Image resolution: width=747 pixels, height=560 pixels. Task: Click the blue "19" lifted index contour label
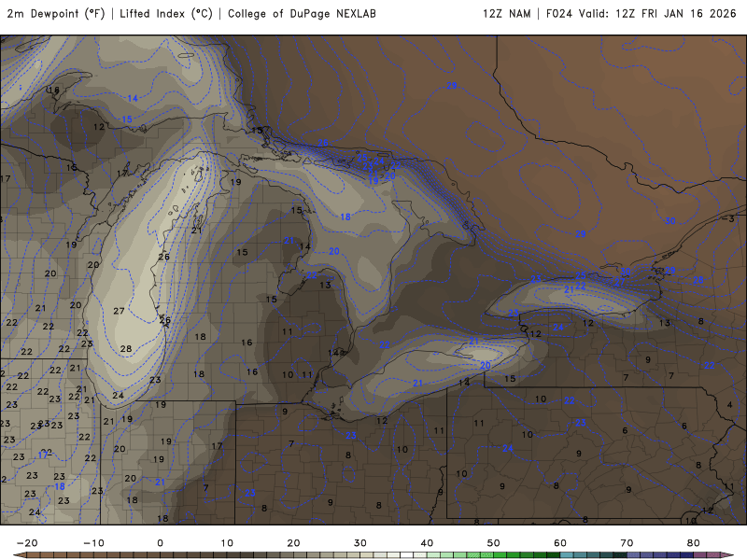[x=373, y=180]
